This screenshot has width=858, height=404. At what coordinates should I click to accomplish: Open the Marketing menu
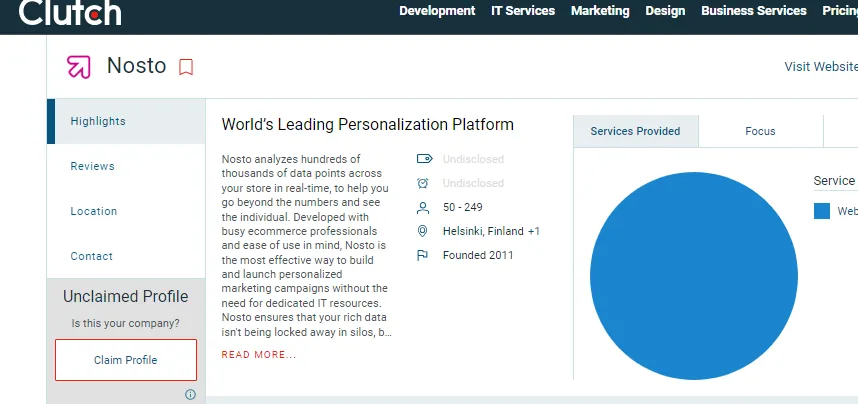click(x=600, y=11)
